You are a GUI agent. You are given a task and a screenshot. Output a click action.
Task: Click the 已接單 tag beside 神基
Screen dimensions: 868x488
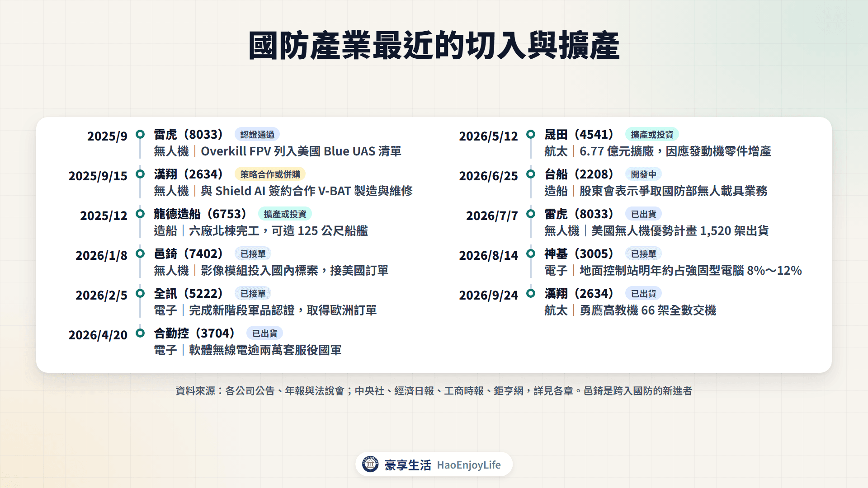[643, 254]
